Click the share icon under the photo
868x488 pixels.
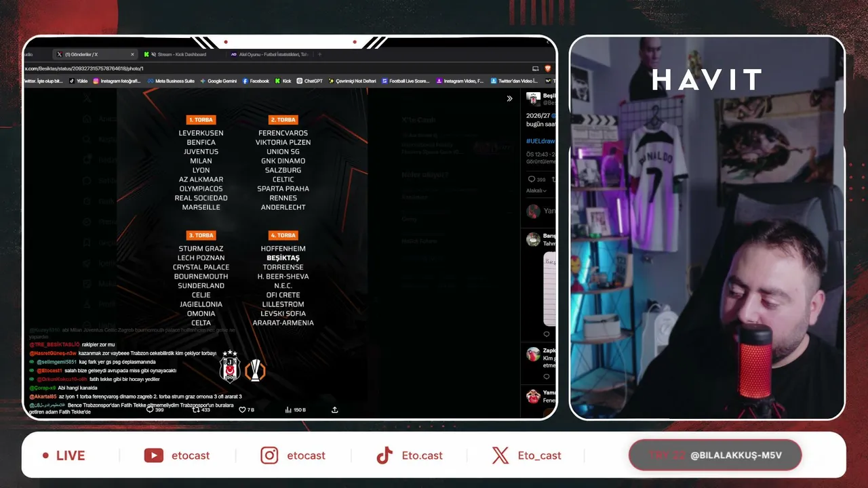point(334,409)
